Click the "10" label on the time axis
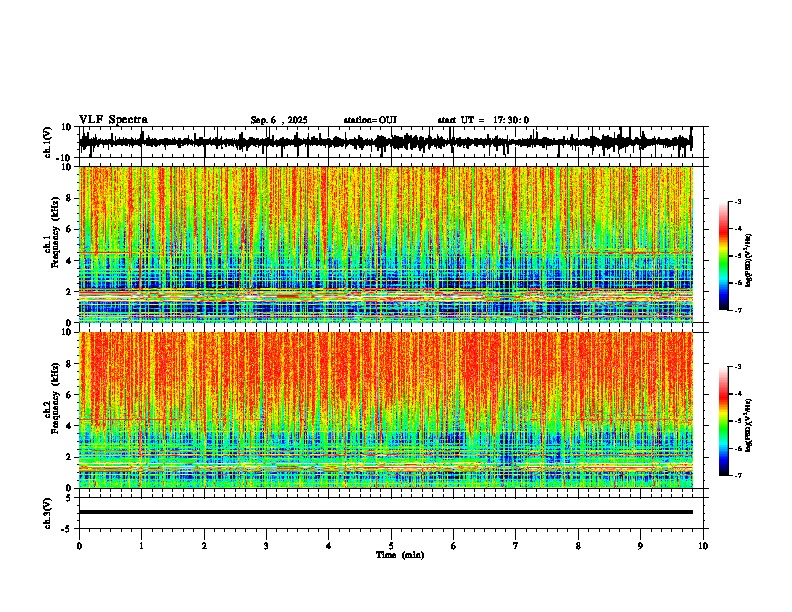Viewport: 792px width, 612px height. [703, 546]
